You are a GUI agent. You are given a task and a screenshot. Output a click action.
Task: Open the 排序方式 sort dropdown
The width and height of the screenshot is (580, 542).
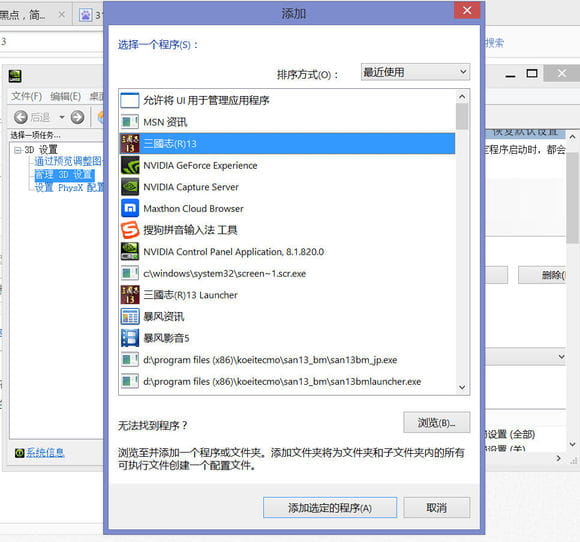(415, 72)
